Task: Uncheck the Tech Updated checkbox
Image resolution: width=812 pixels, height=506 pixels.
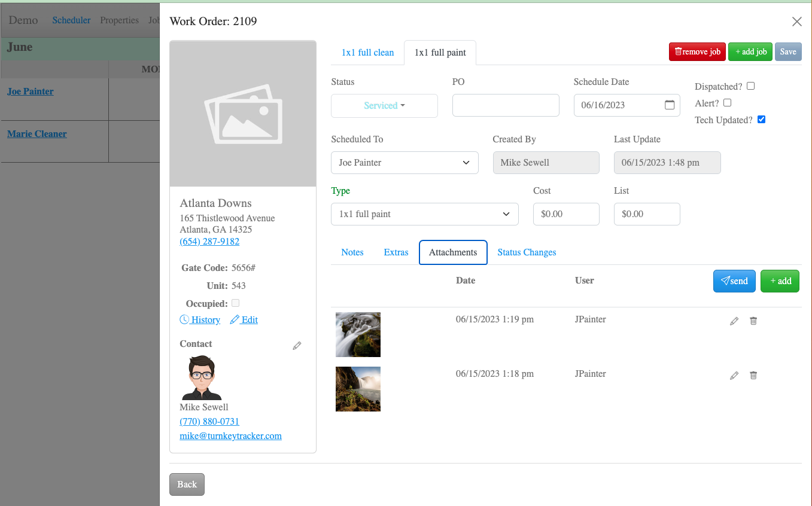Action: tap(761, 119)
